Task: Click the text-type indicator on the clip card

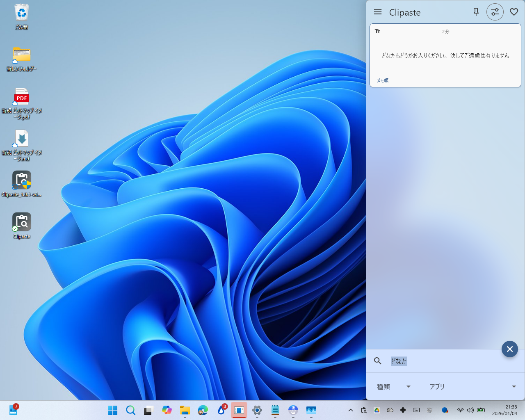Action: 377,31
